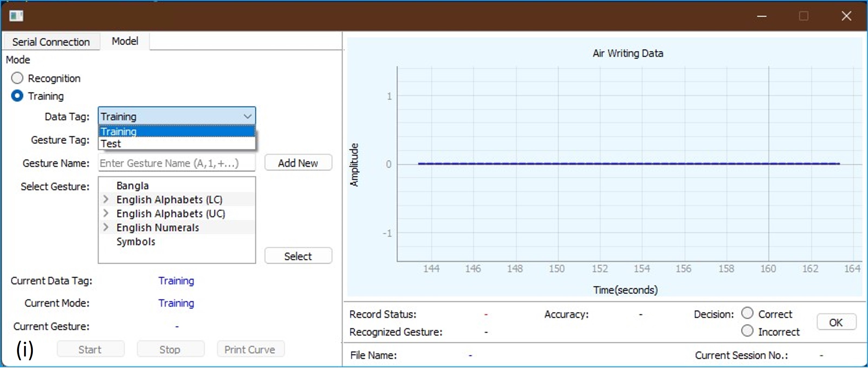Click the OK decision button
868x376 pixels.
coord(836,322)
